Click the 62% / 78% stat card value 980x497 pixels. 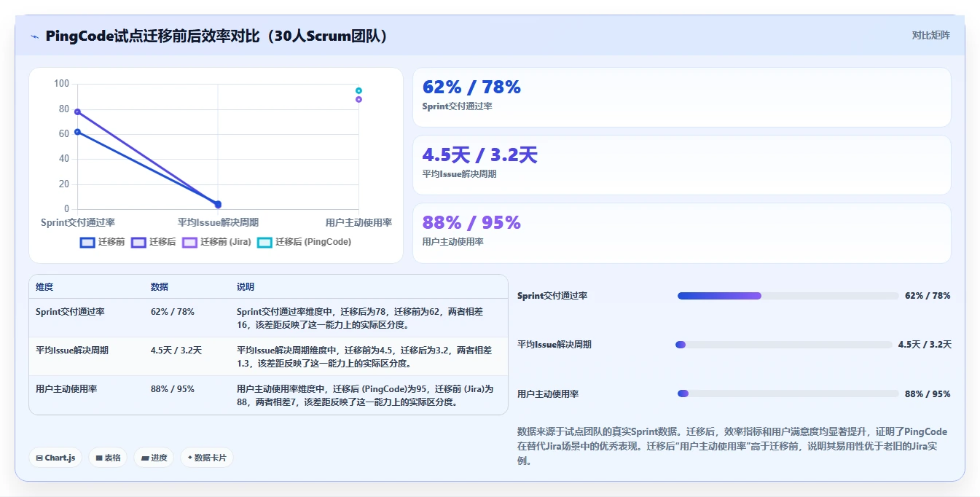(x=471, y=87)
